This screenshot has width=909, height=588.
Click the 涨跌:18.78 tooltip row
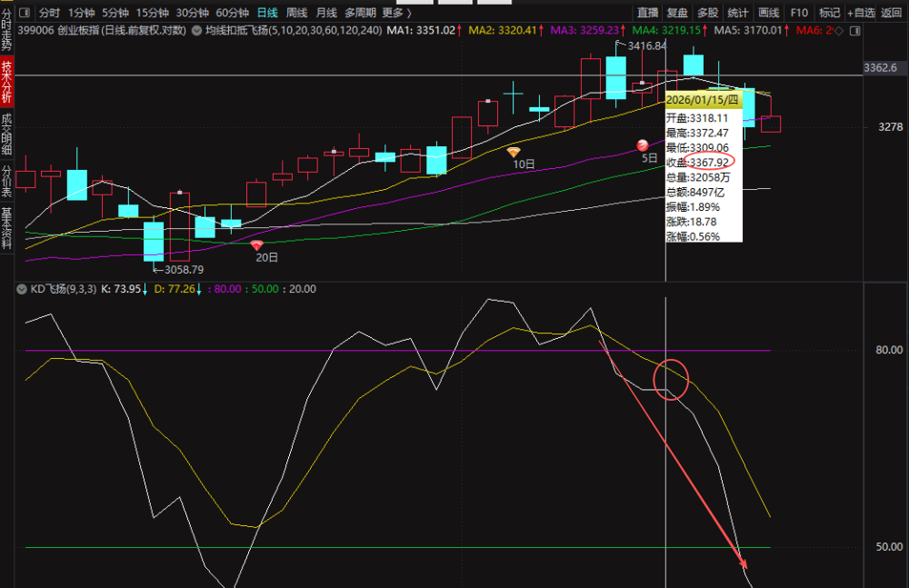coord(691,222)
